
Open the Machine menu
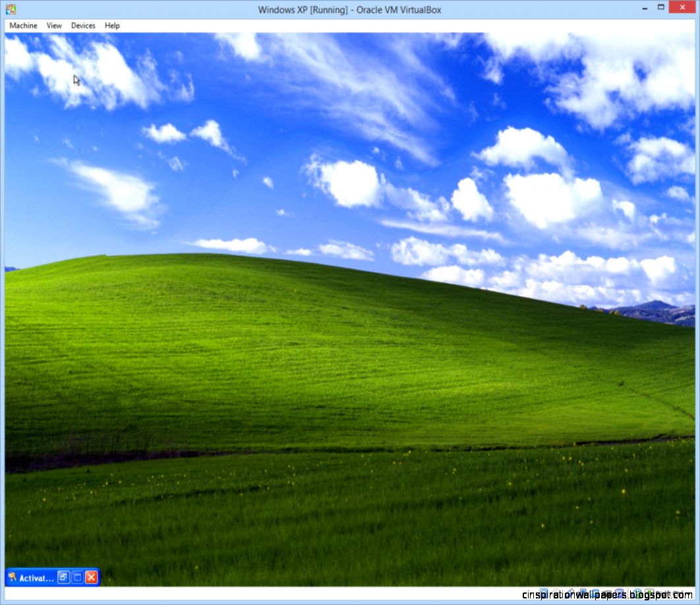(23, 26)
